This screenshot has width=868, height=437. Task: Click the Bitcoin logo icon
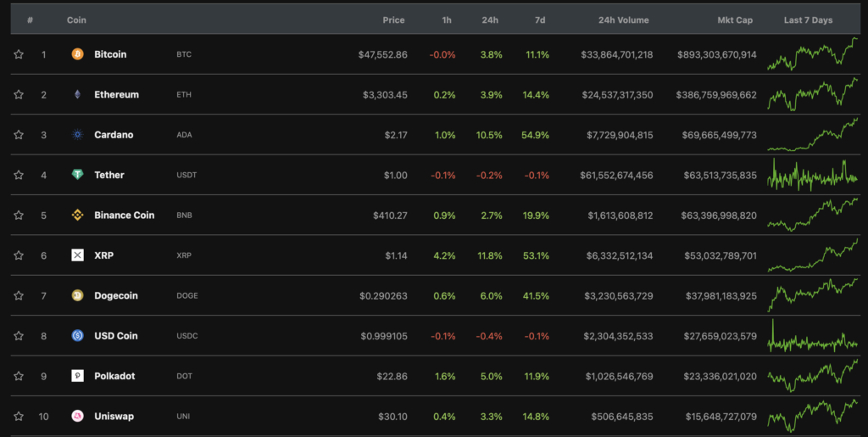[x=77, y=54]
